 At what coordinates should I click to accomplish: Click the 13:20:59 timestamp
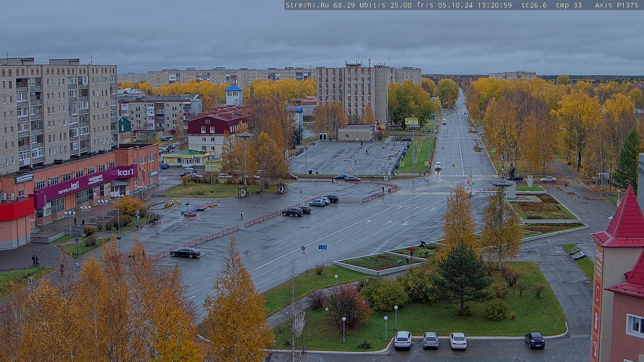pyautogui.click(x=494, y=5)
